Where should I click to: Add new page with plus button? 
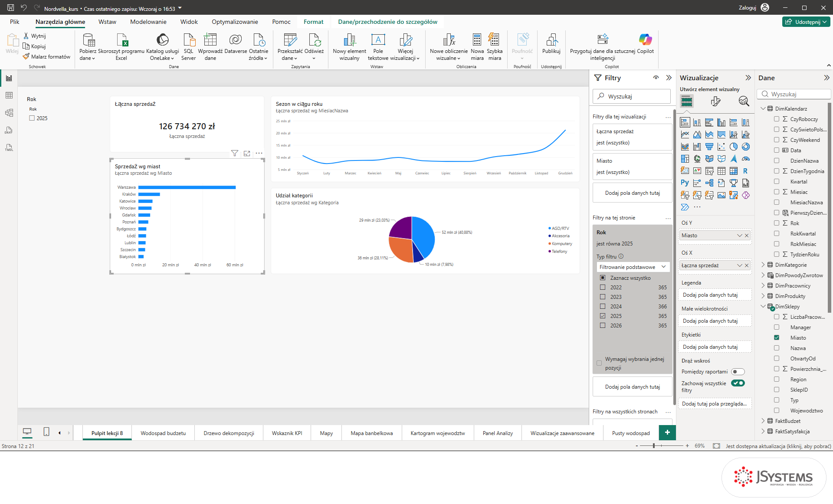pyautogui.click(x=667, y=432)
